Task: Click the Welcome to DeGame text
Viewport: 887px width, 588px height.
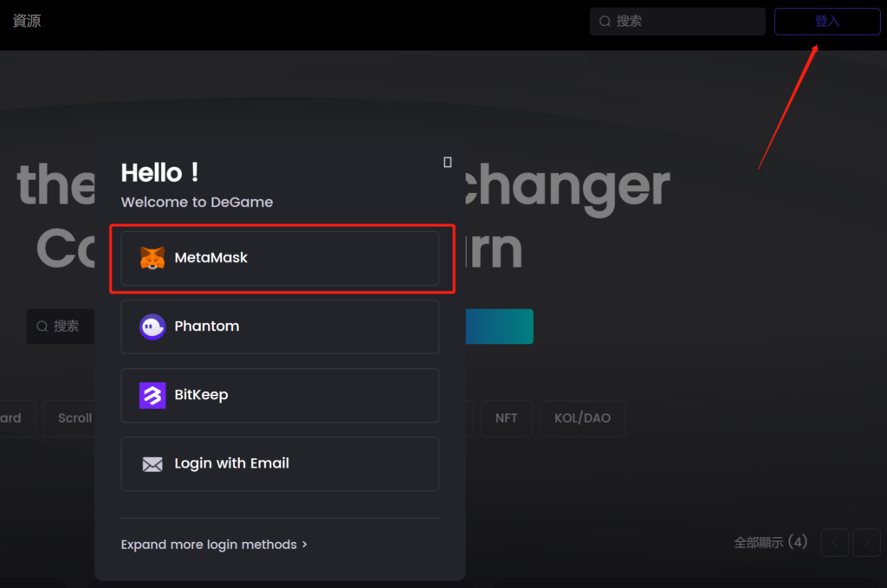Action: (x=197, y=202)
